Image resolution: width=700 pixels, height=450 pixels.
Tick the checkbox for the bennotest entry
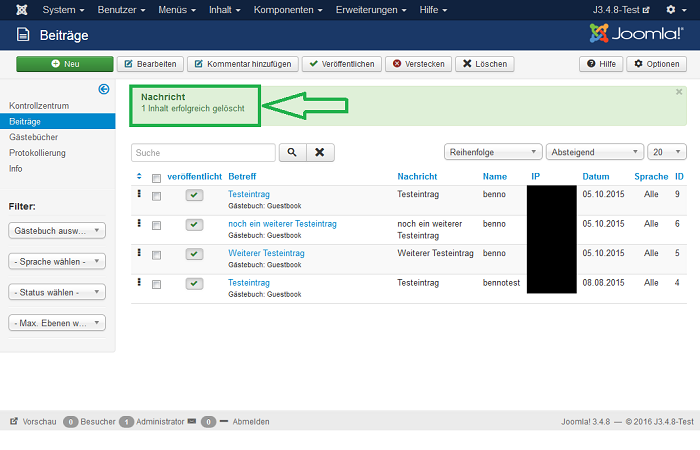(156, 284)
